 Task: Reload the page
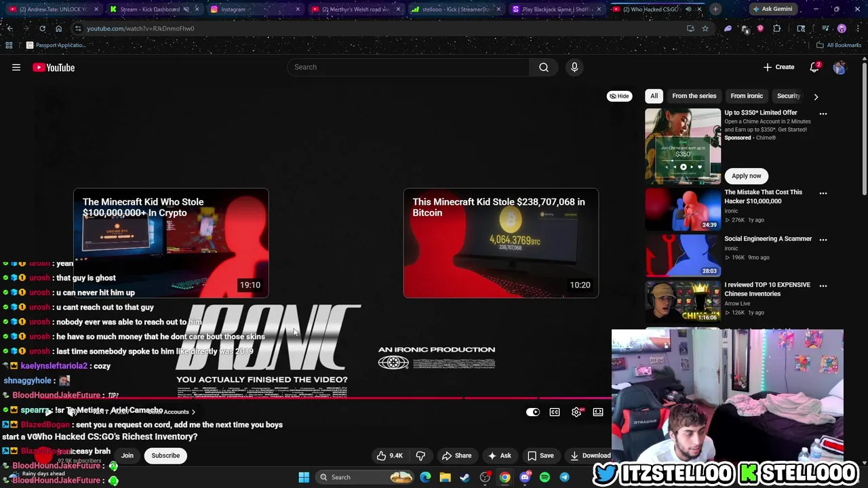(x=42, y=28)
